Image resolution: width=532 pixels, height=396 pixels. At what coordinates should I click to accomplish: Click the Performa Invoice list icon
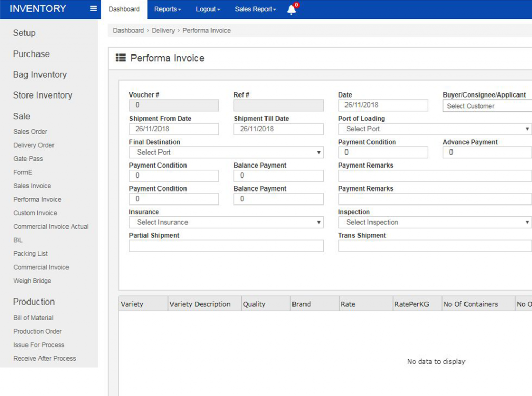click(x=121, y=58)
